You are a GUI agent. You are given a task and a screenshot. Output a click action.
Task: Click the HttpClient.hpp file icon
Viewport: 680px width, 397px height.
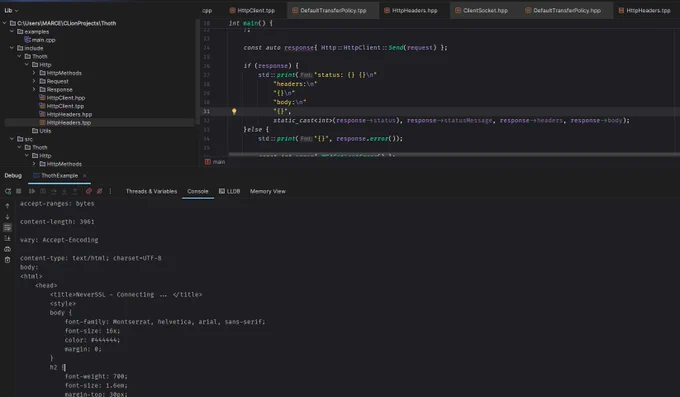(x=42, y=98)
